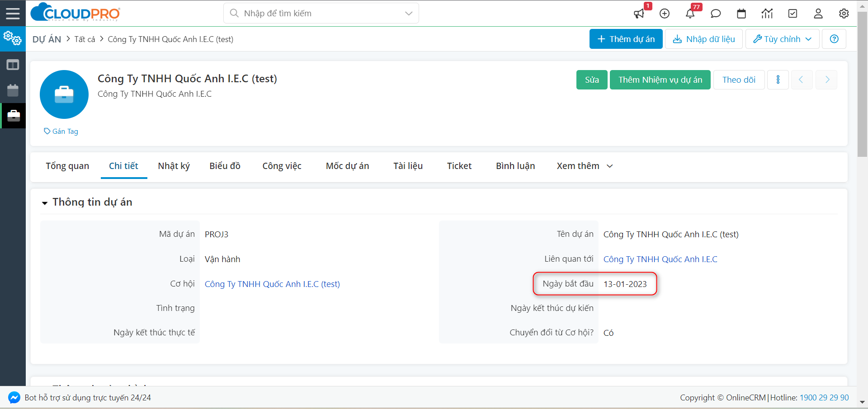This screenshot has height=409, width=868.
Task: Open the Ticket tab
Action: coord(459,166)
